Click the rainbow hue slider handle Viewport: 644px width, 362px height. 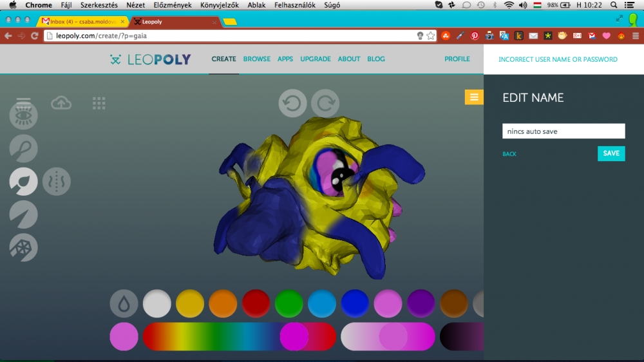[x=294, y=337]
